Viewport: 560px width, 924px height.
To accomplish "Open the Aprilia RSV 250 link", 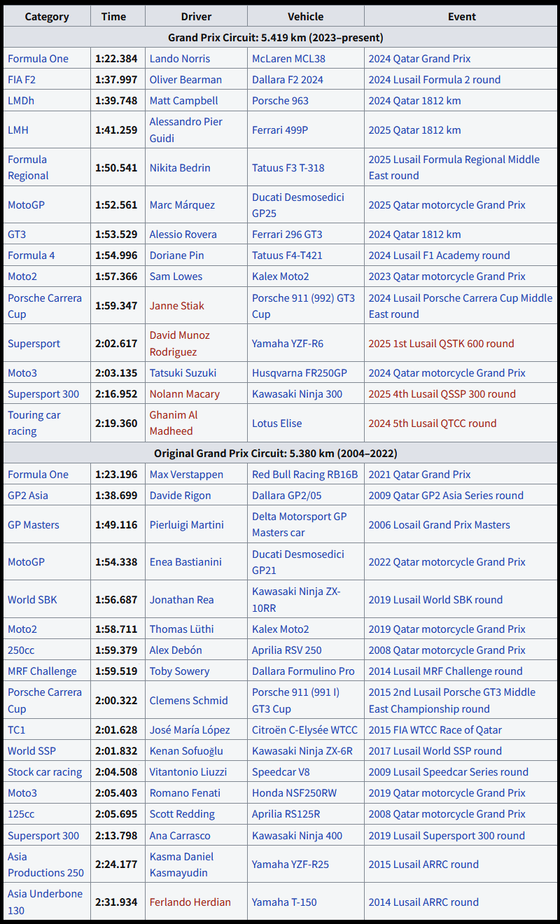I will coord(286,650).
